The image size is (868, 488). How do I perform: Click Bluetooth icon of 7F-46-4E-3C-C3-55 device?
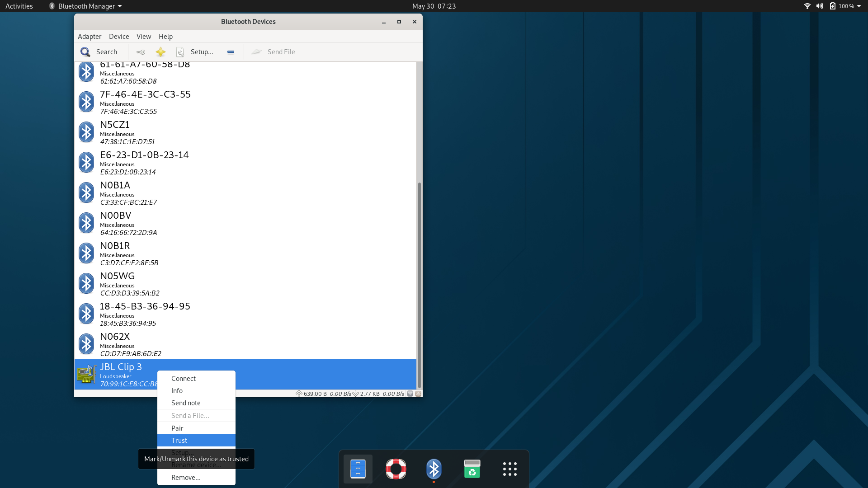[x=86, y=102]
